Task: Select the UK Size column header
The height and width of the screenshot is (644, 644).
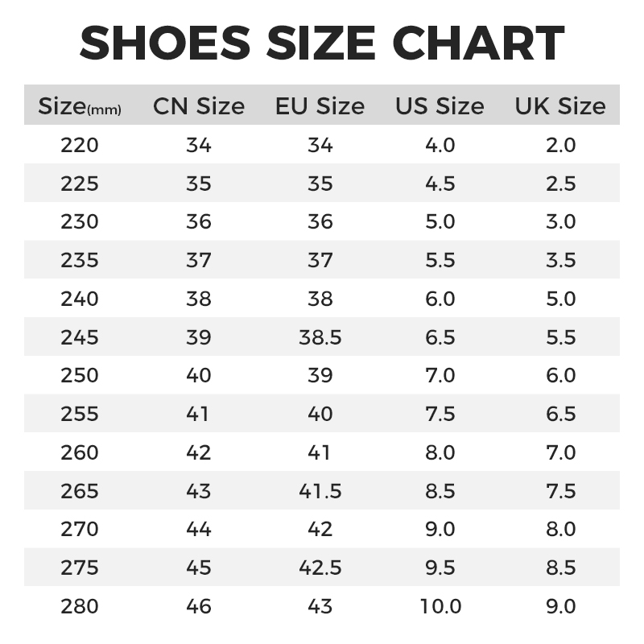Action: click(560, 106)
